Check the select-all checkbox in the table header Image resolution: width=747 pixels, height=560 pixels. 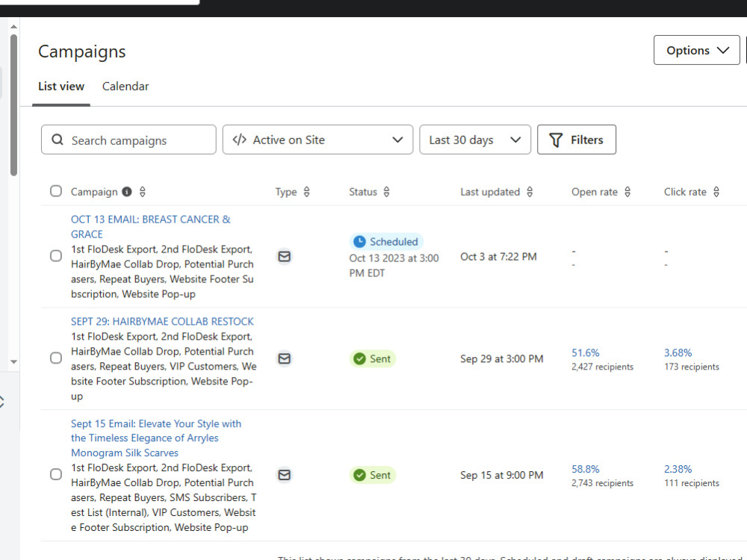point(55,190)
